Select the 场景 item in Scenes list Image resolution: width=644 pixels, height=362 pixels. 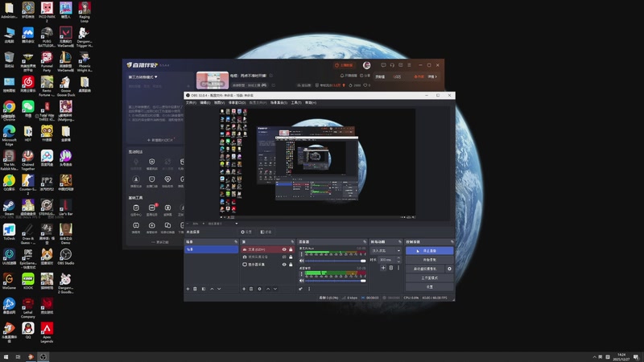211,249
